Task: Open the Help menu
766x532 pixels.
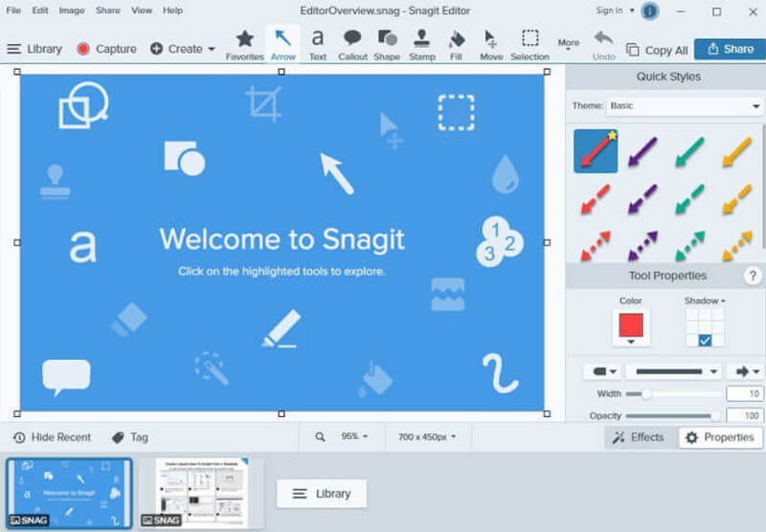Action: 172,11
